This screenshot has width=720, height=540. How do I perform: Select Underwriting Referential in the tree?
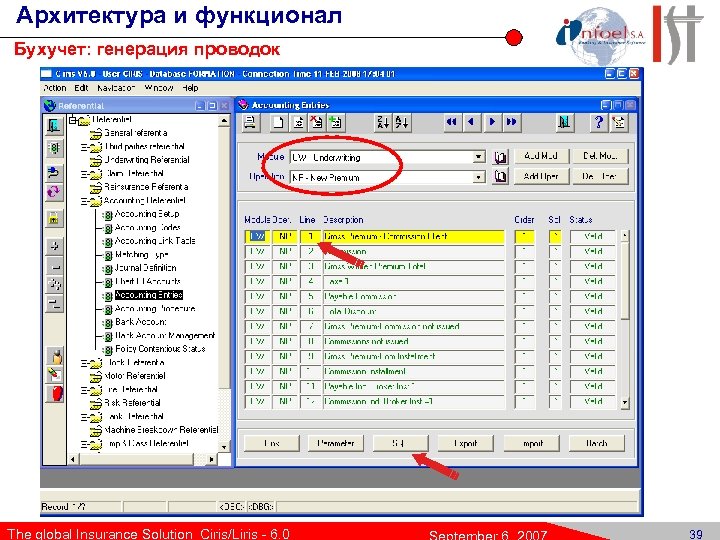pyautogui.click(x=146, y=160)
